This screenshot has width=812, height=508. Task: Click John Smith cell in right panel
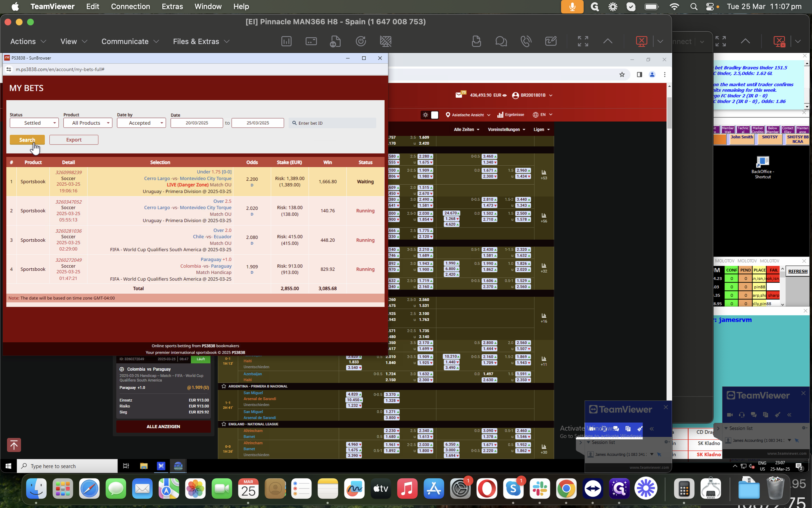click(x=742, y=139)
